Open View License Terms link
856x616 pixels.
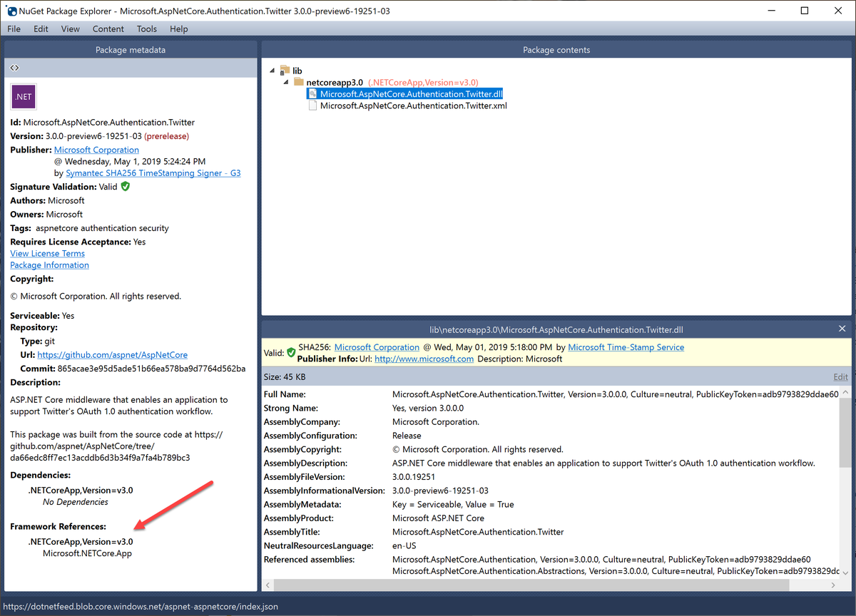(47, 253)
